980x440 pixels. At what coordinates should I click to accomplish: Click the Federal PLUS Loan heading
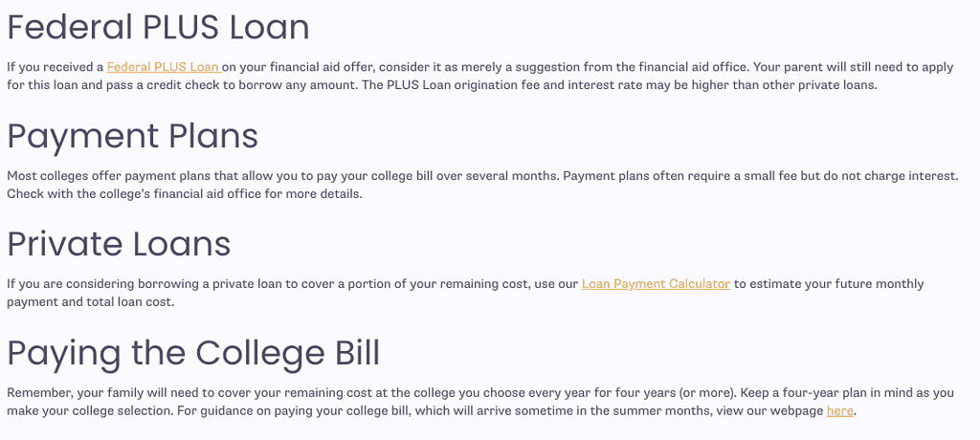pos(158,29)
